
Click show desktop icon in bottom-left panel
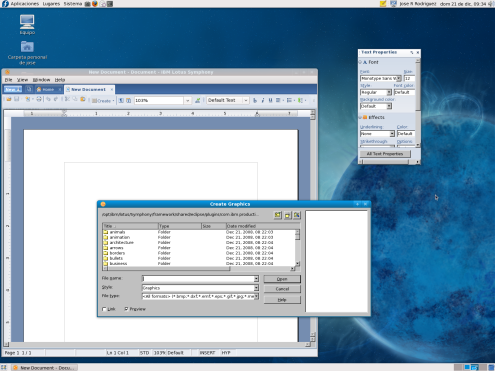pos(4,367)
